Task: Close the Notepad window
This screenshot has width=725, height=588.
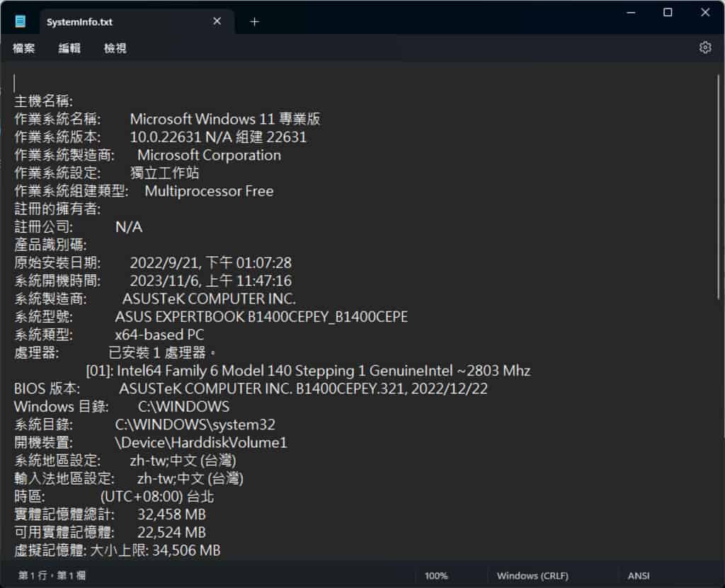Action: click(704, 13)
